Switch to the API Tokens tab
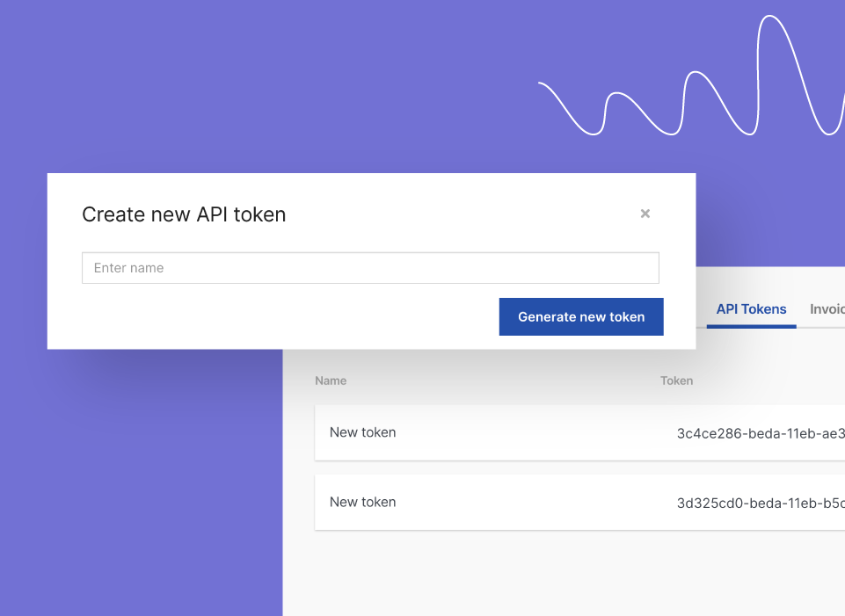 click(751, 309)
